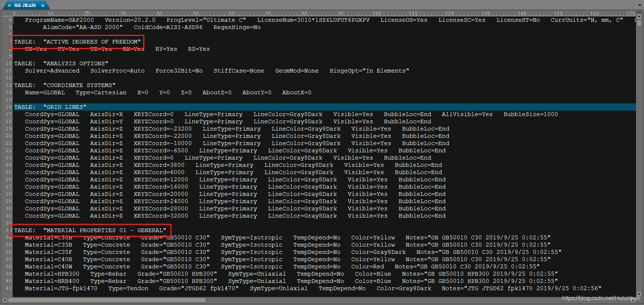The image size is (644, 305).
Task: Click the vertical scrollbar up arrow
Action: point(639,17)
